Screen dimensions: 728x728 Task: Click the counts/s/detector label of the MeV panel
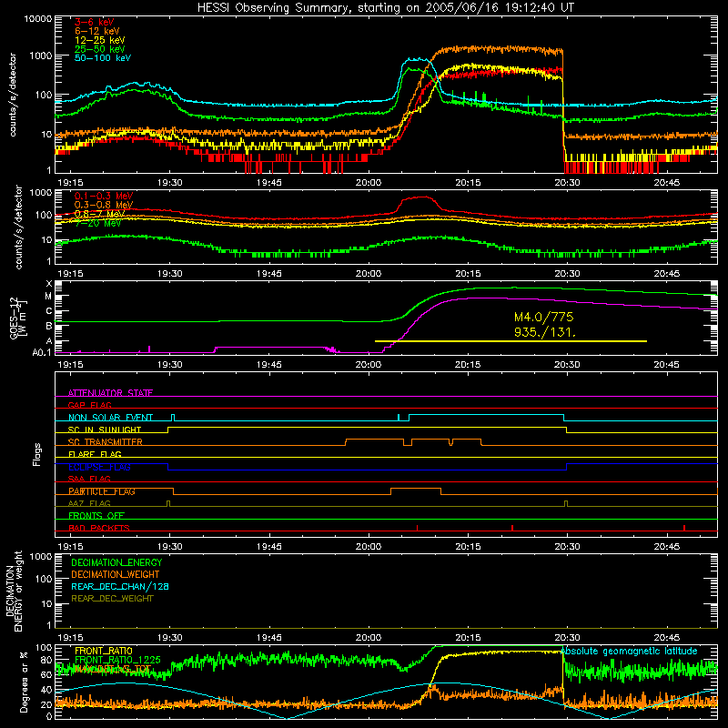[18, 227]
